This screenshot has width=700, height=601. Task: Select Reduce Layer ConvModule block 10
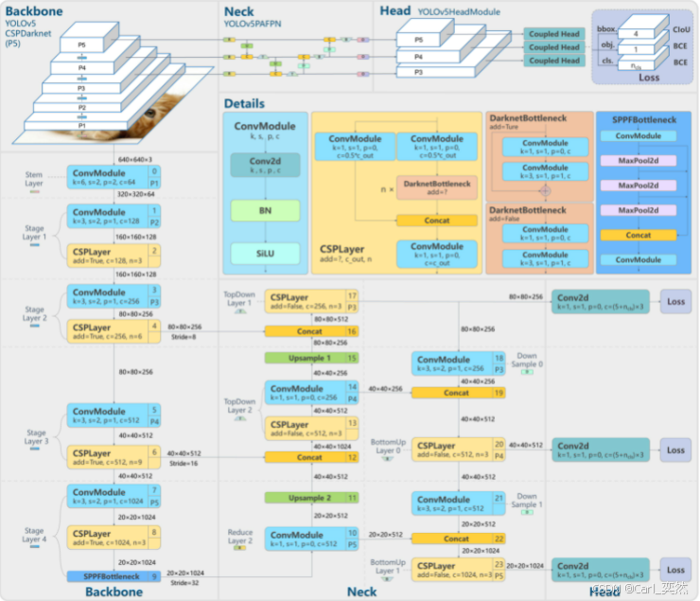pos(311,539)
